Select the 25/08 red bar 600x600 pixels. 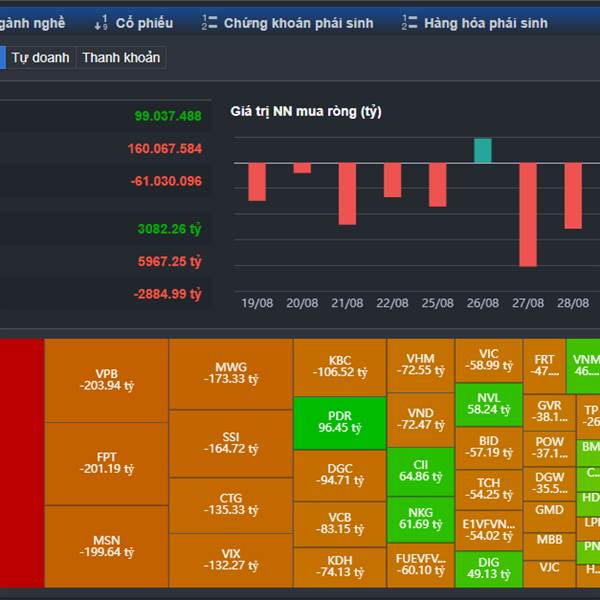click(x=437, y=185)
